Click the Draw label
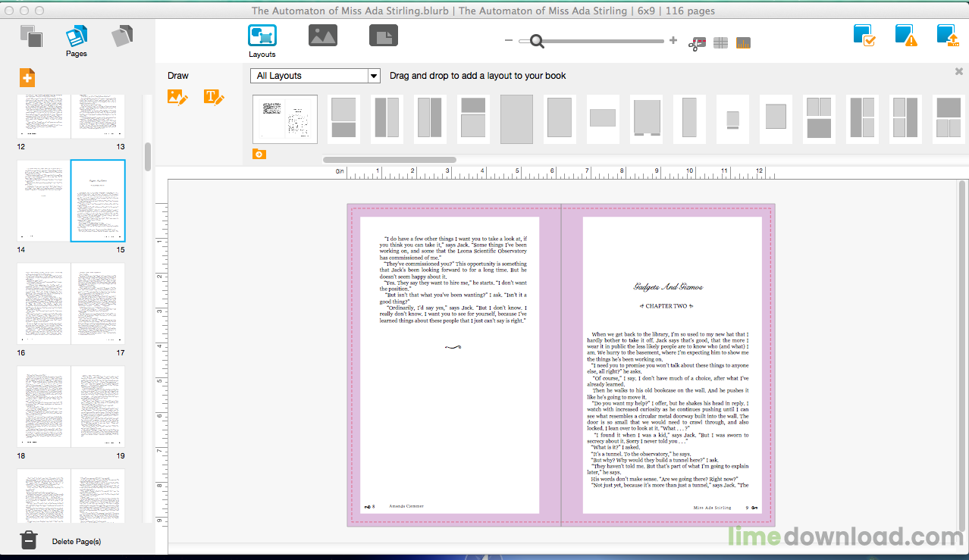This screenshot has width=969, height=560. (x=178, y=76)
